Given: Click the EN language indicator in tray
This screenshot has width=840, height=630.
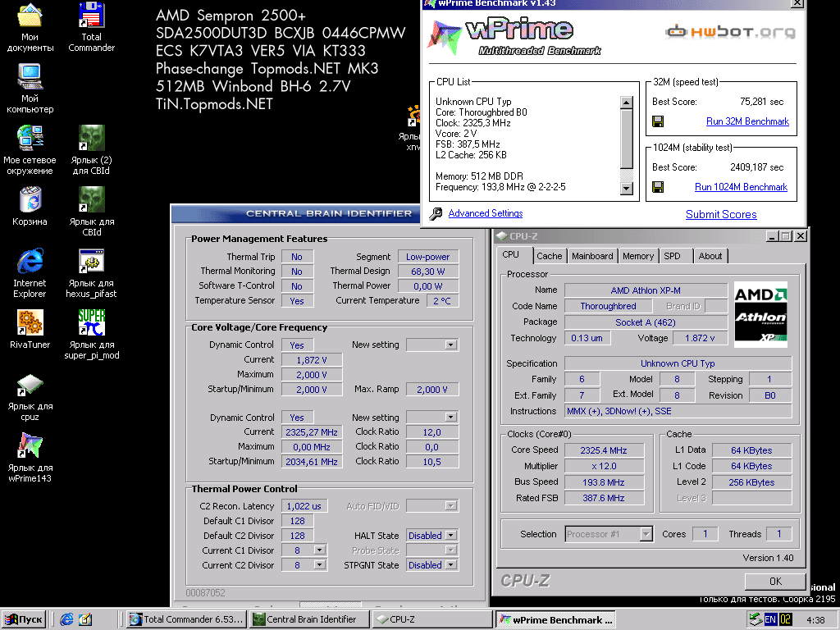Looking at the screenshot, I should [x=769, y=619].
